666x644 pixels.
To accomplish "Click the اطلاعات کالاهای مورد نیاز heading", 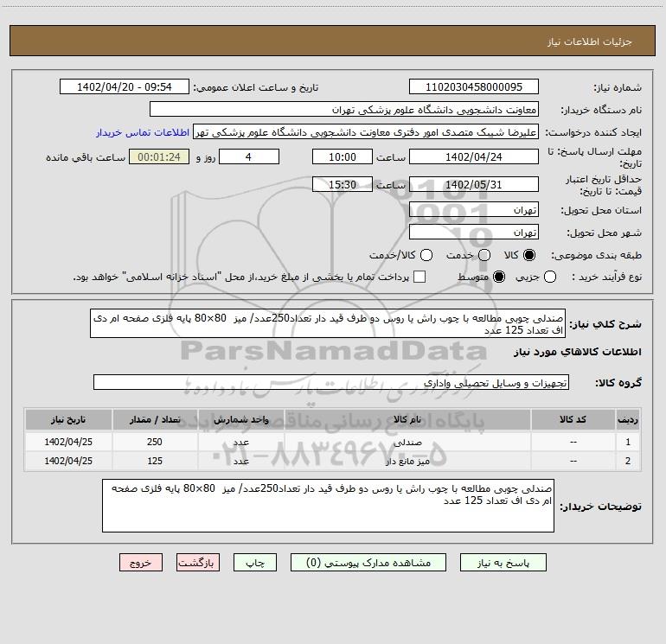I will [578, 352].
